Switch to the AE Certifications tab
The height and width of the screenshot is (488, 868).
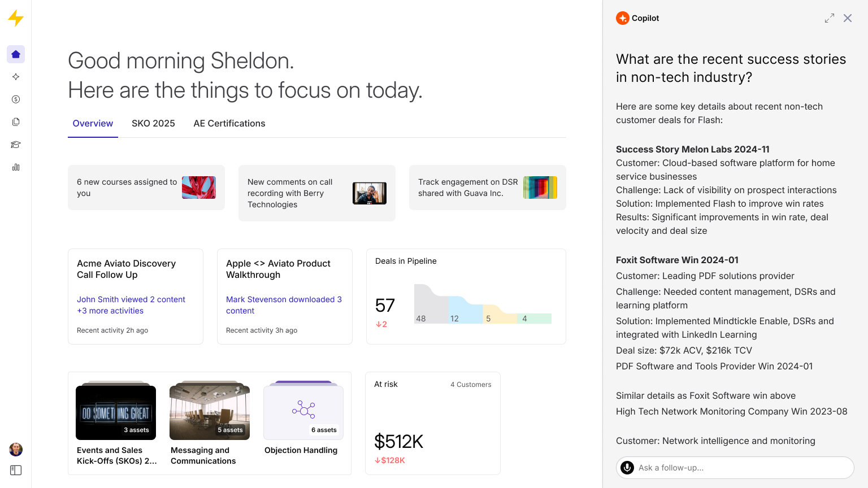(x=229, y=123)
